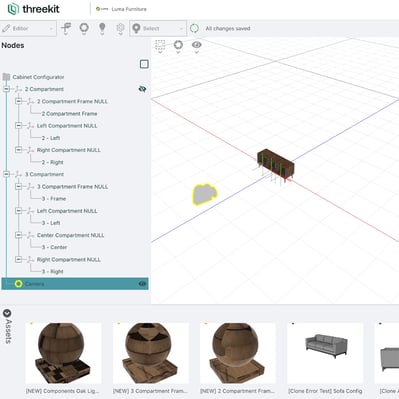Select 2 Compartment Frame NULL
The width and height of the screenshot is (399, 399).
click(x=72, y=101)
